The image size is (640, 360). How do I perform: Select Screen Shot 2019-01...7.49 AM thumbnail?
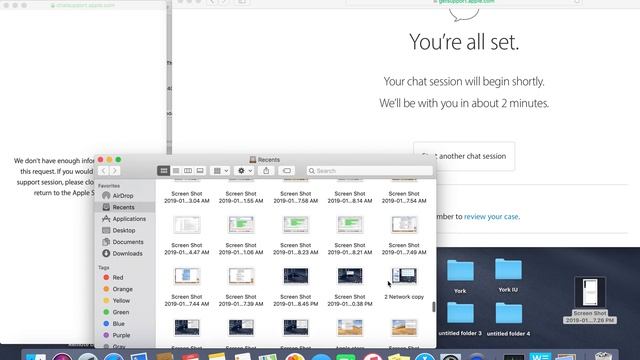404,225
